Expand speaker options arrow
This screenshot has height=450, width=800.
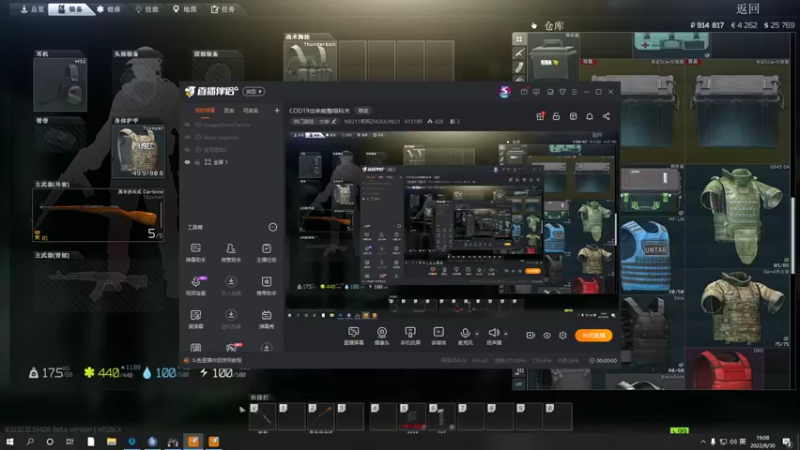[x=506, y=334]
